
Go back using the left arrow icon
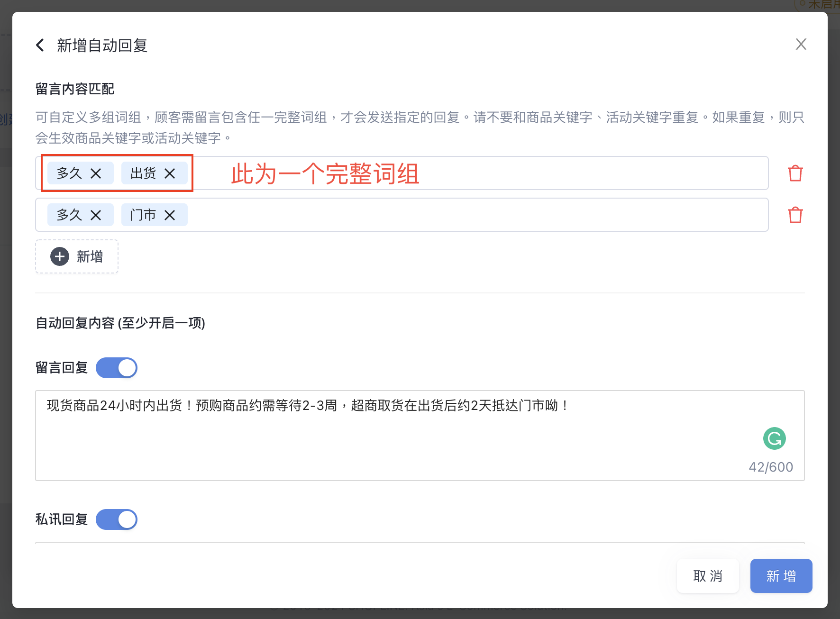pyautogui.click(x=40, y=46)
